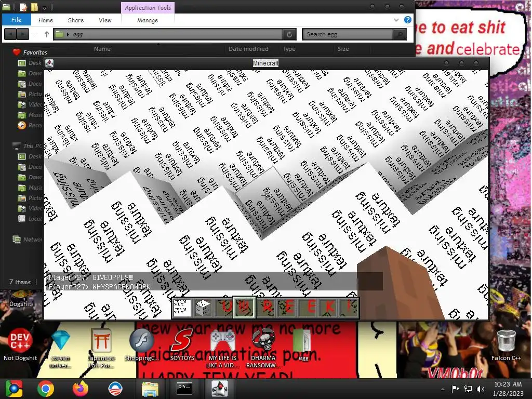532x399 pixels.
Task: Open Local Disk under This PC
Action: [x=30, y=219]
